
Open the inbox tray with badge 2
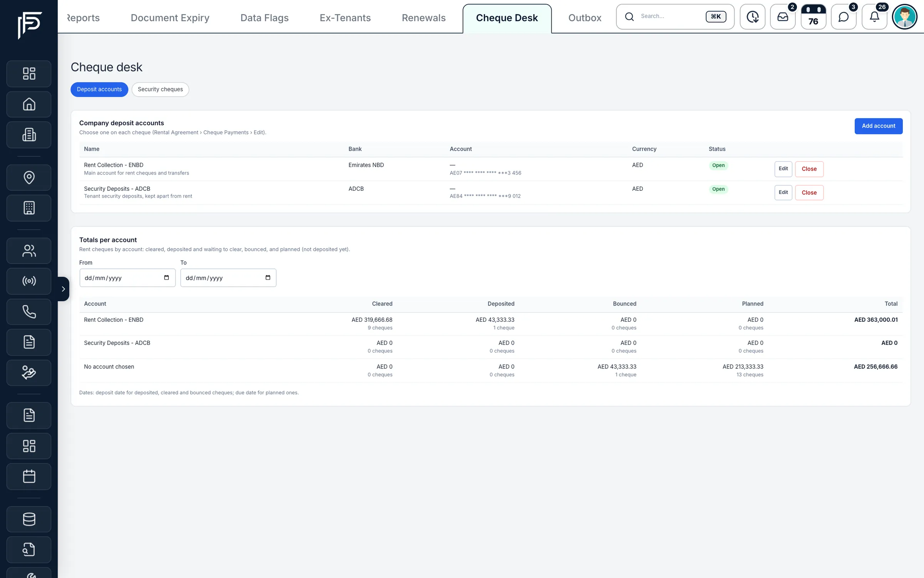783,17
